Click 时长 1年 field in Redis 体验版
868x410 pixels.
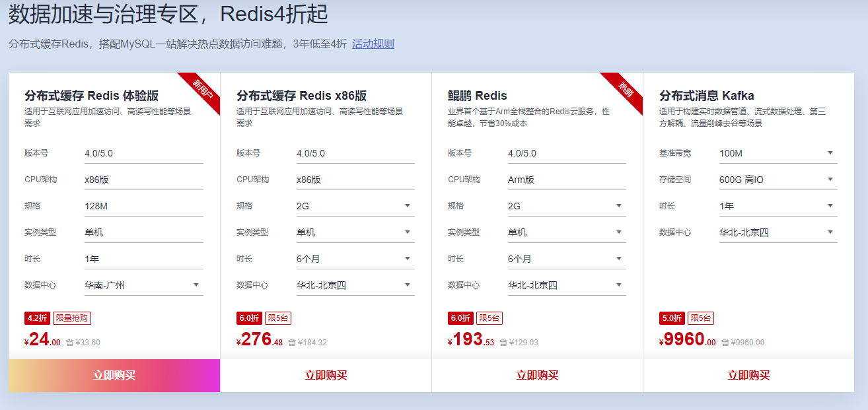144,259
